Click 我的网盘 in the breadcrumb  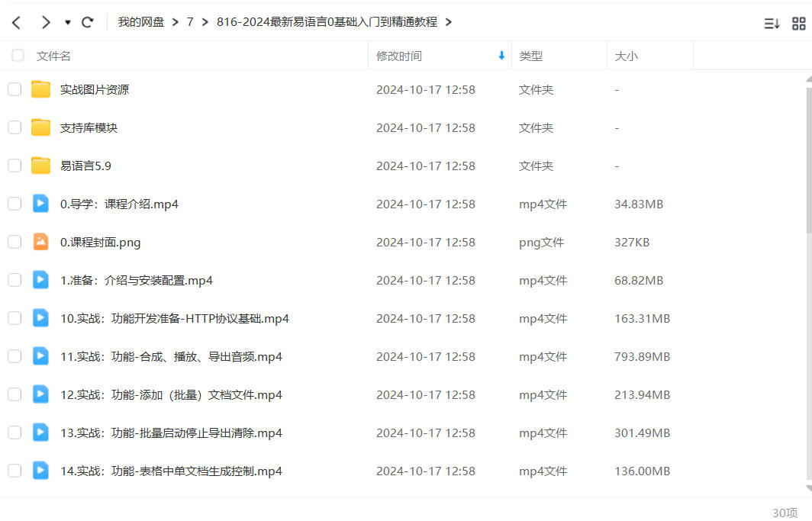click(x=141, y=21)
